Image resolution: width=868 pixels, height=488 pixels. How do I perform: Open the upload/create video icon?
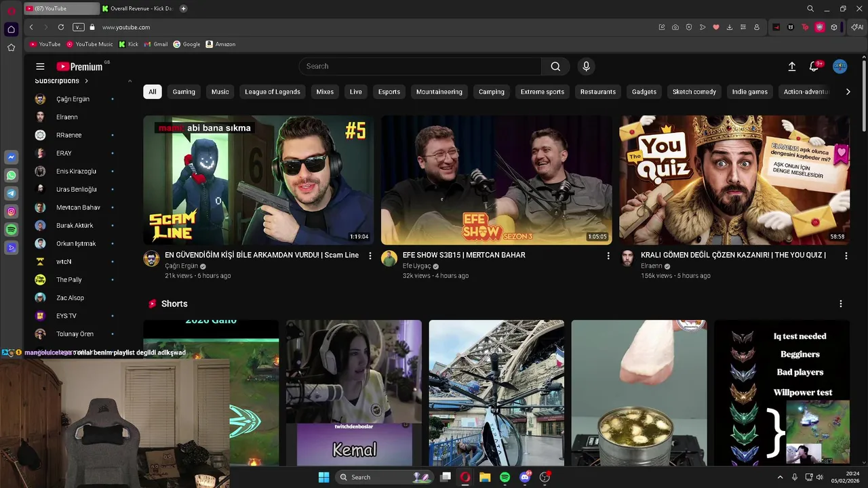pos(791,66)
